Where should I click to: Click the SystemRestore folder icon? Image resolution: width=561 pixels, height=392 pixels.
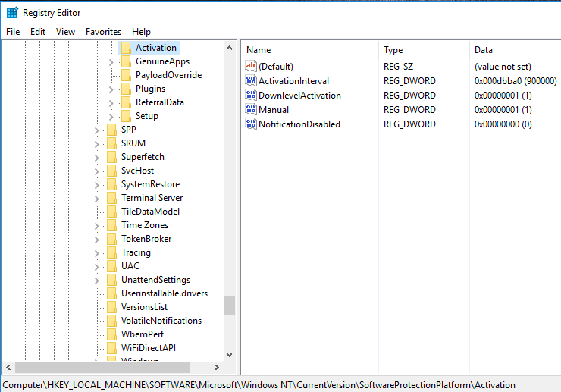coord(111,184)
